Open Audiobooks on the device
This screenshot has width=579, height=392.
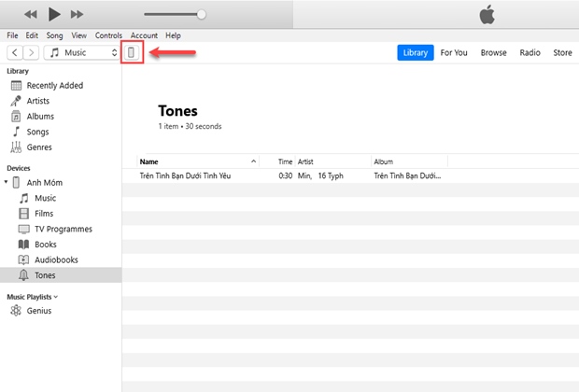56,259
